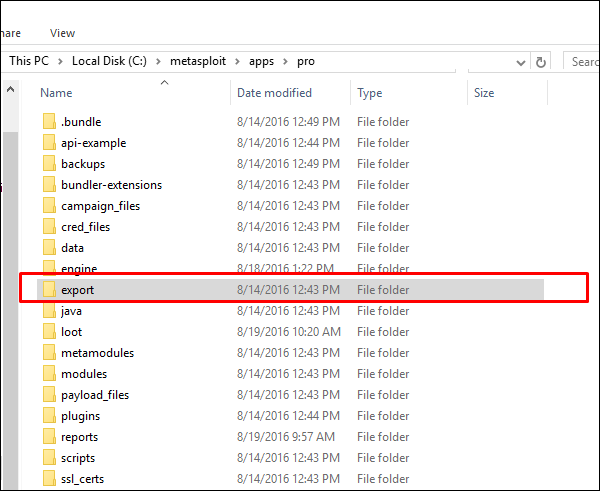
Task: Select the metamodules folder icon
Action: (x=49, y=352)
